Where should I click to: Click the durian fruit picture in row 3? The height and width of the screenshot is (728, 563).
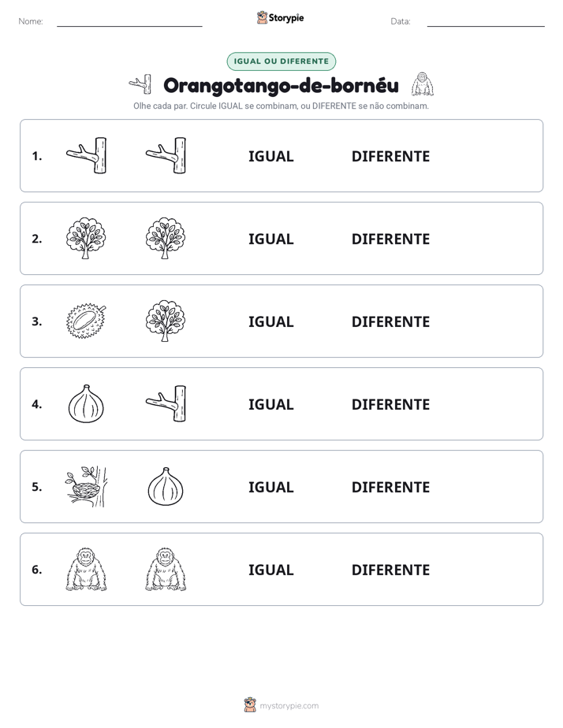pyautogui.click(x=86, y=321)
